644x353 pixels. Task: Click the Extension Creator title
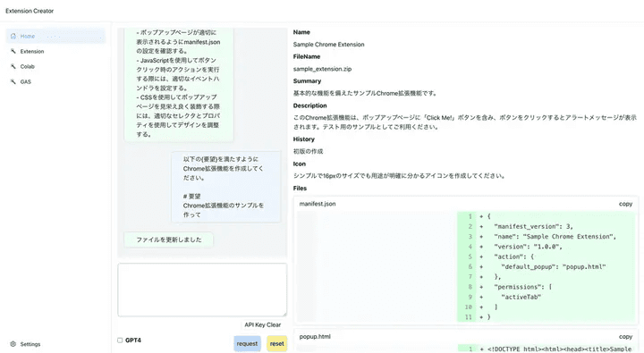click(x=30, y=11)
